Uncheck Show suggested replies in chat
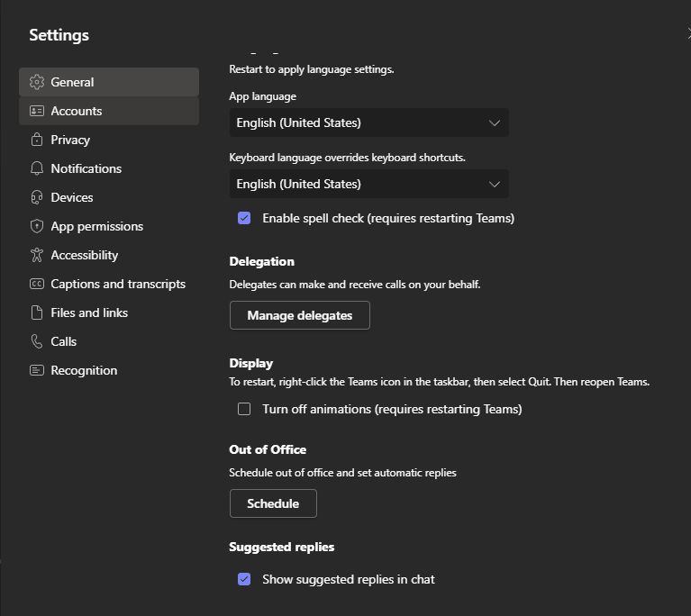The image size is (691, 616). pyautogui.click(x=244, y=579)
